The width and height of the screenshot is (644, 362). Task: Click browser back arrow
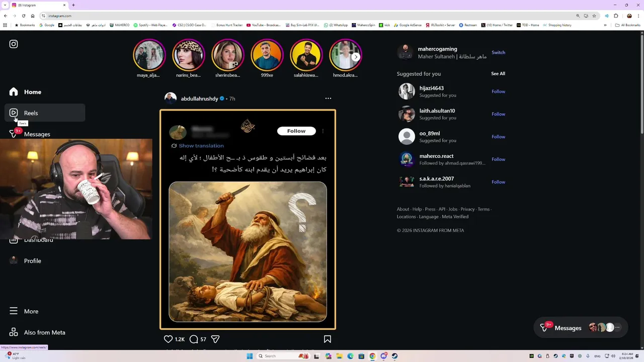[x=6, y=16]
